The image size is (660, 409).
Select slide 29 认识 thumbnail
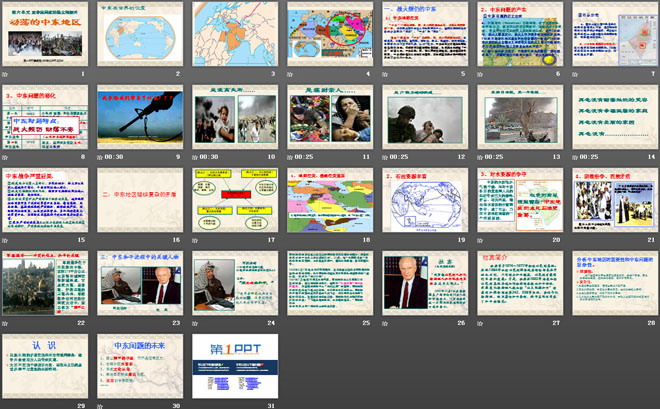45,366
